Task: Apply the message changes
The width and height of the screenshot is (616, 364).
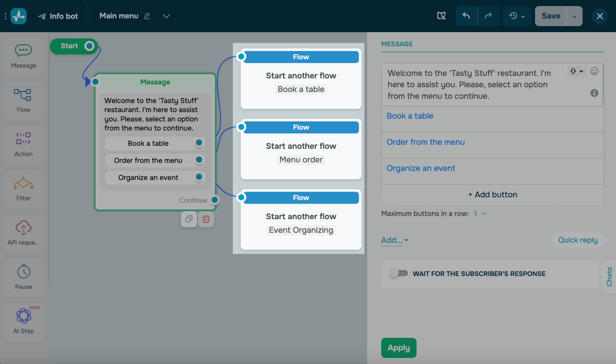Action: 399,348
